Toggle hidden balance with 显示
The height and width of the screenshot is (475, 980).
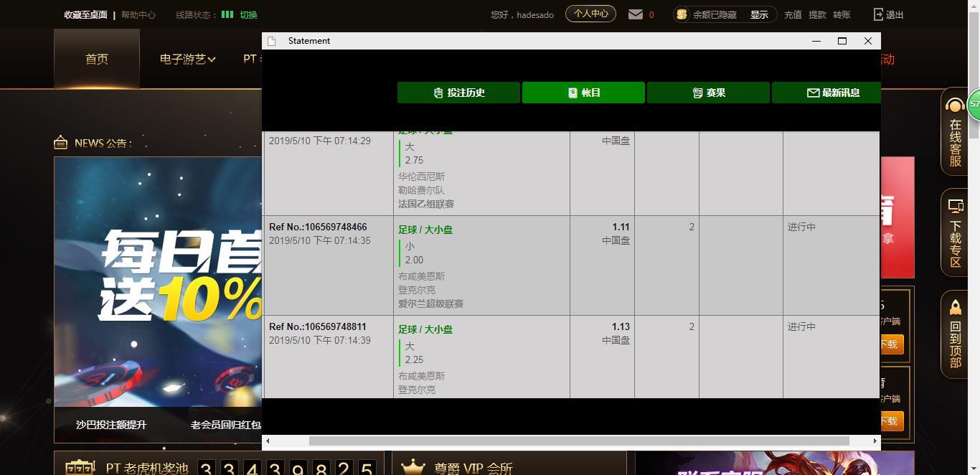(759, 14)
